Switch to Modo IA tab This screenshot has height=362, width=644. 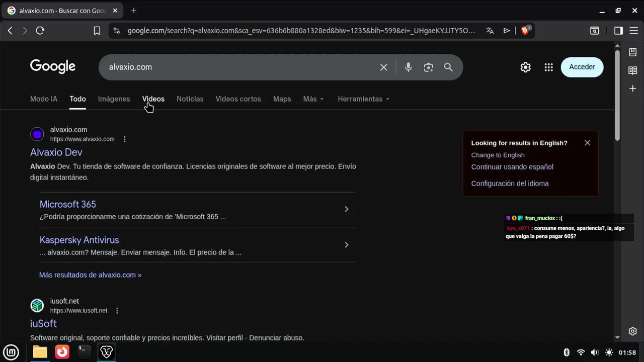click(x=44, y=99)
